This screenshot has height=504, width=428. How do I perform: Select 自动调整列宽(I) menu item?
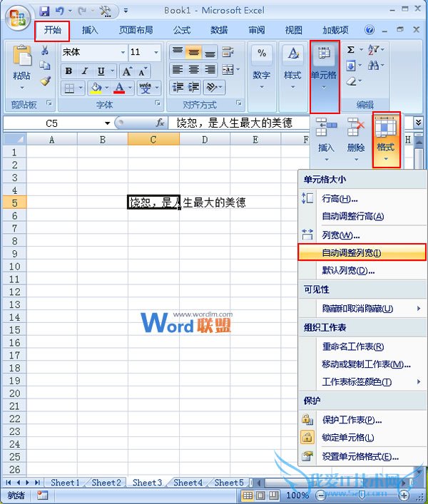click(x=362, y=252)
